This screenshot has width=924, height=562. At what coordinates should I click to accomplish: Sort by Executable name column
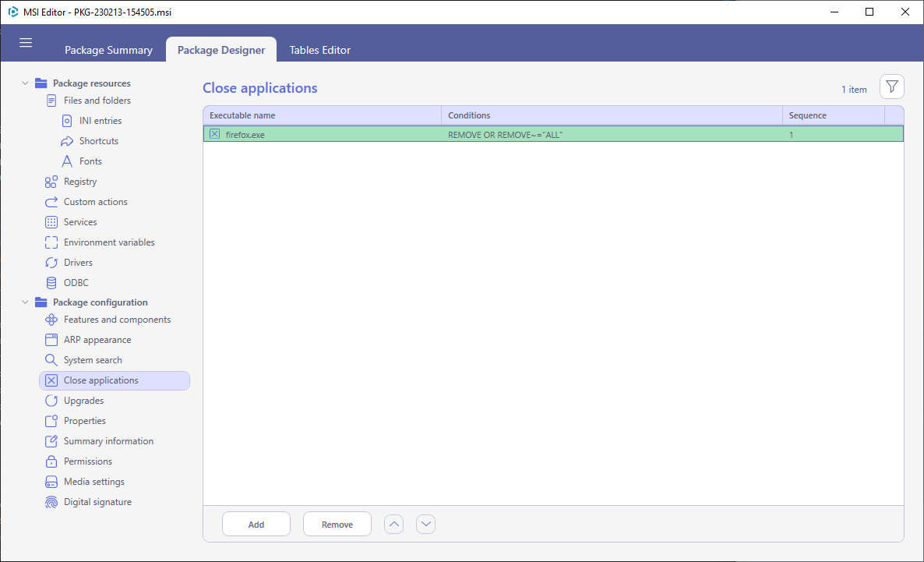click(x=323, y=115)
